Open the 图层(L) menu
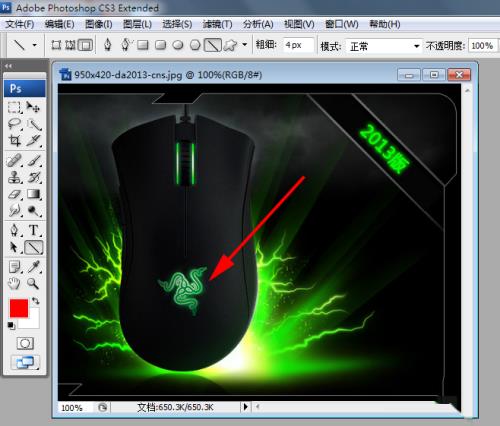This screenshot has width=500, height=426. (x=137, y=24)
